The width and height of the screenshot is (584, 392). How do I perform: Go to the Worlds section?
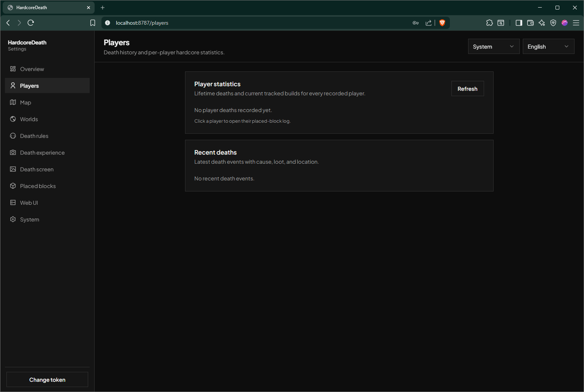pos(47,119)
